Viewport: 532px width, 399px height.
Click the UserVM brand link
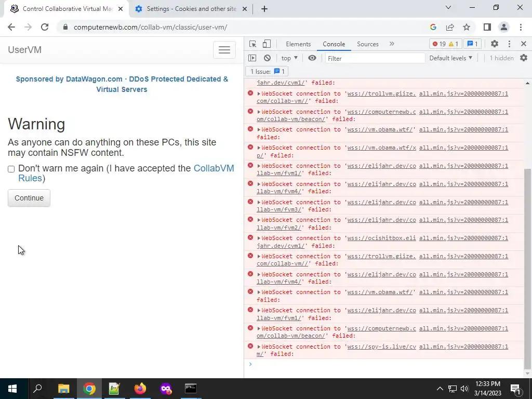25,49
